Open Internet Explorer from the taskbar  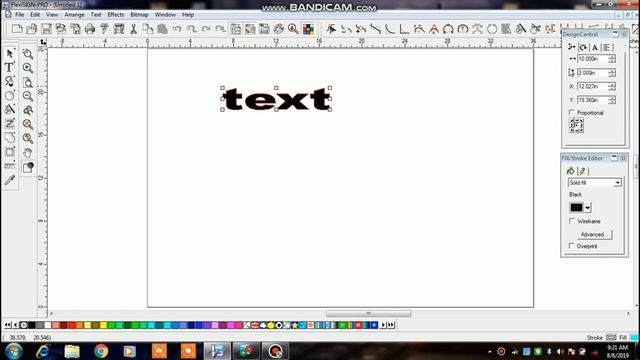pos(43,351)
